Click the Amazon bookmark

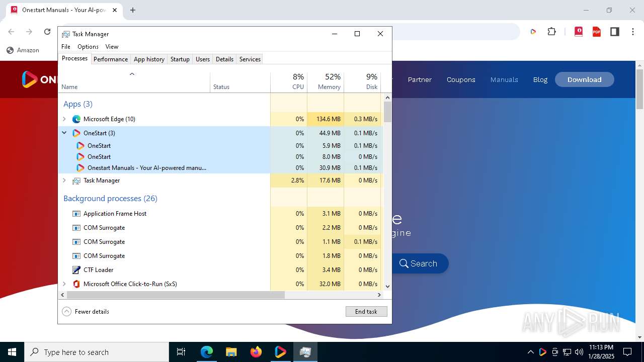click(x=23, y=50)
